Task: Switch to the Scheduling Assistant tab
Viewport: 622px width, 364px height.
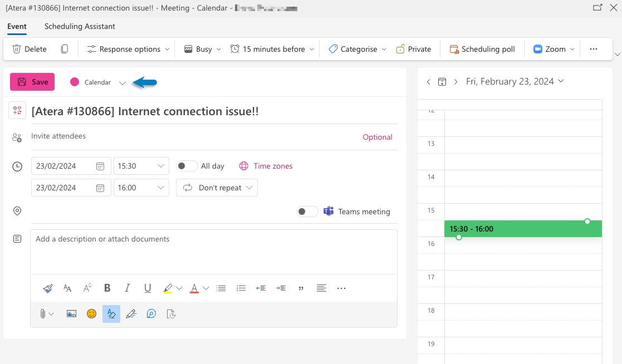Action: [80, 26]
